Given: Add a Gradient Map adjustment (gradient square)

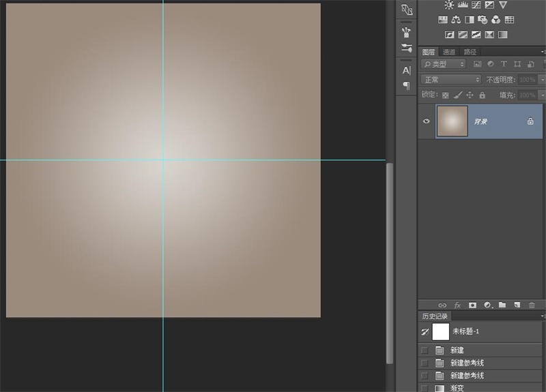Looking at the screenshot, I should point(503,35).
